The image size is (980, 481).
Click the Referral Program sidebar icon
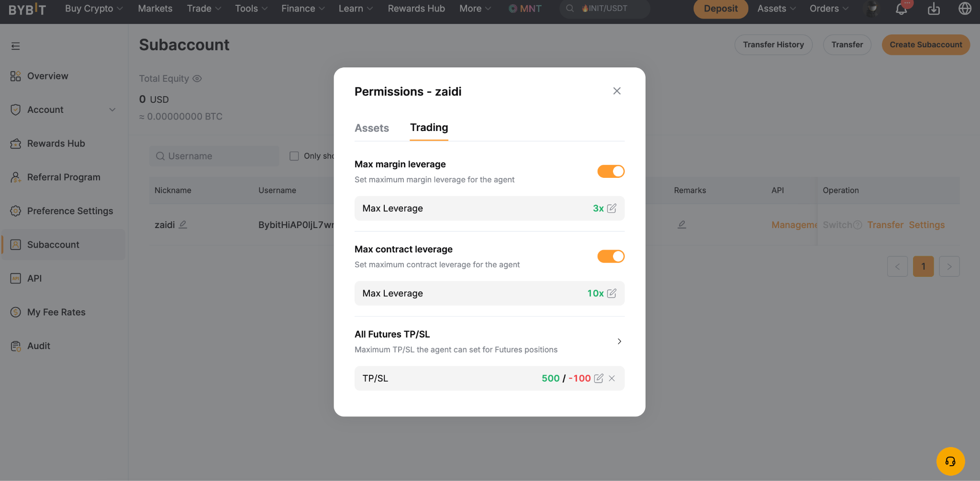[16, 177]
